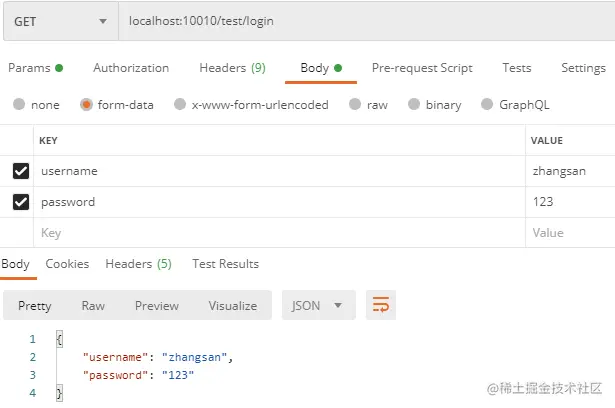
Task: Open the Authorization tab
Action: click(x=131, y=68)
